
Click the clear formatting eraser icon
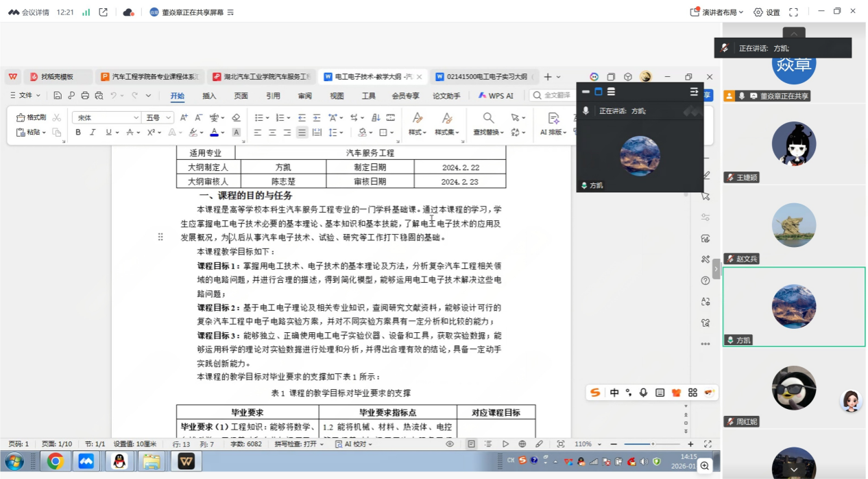pos(237,117)
